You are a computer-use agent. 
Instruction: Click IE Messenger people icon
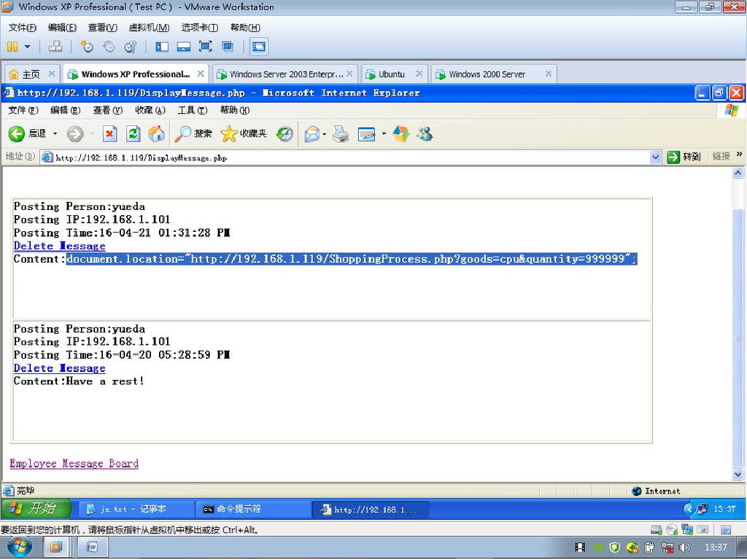(425, 134)
